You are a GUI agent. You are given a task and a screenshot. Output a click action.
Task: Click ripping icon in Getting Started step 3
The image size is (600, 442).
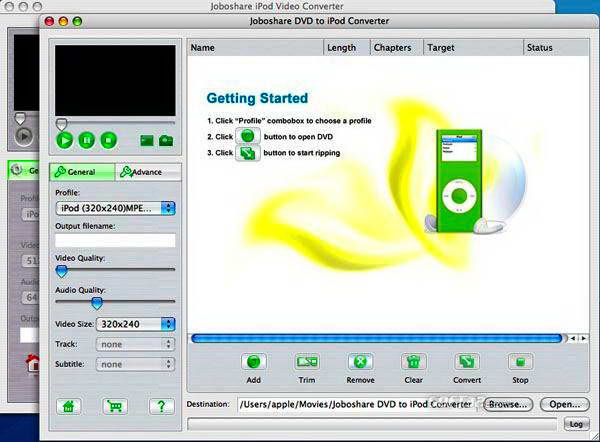(x=248, y=153)
